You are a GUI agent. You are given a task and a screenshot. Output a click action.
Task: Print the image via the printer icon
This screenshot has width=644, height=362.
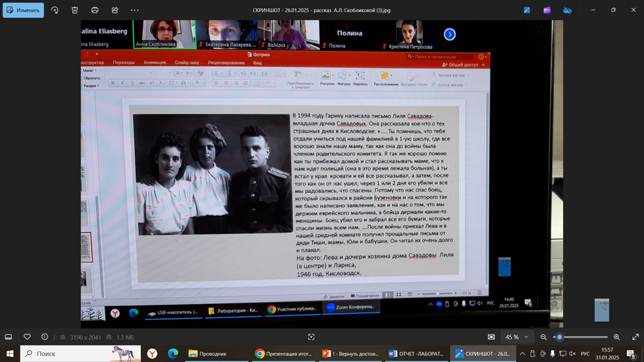[95, 10]
